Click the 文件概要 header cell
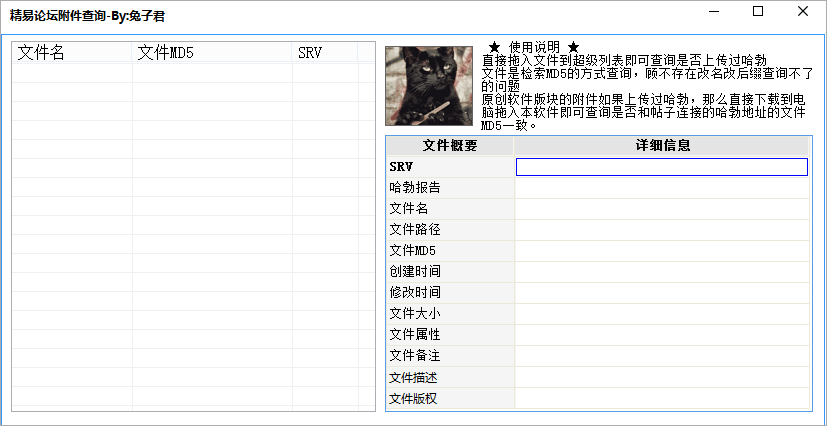 pos(450,146)
